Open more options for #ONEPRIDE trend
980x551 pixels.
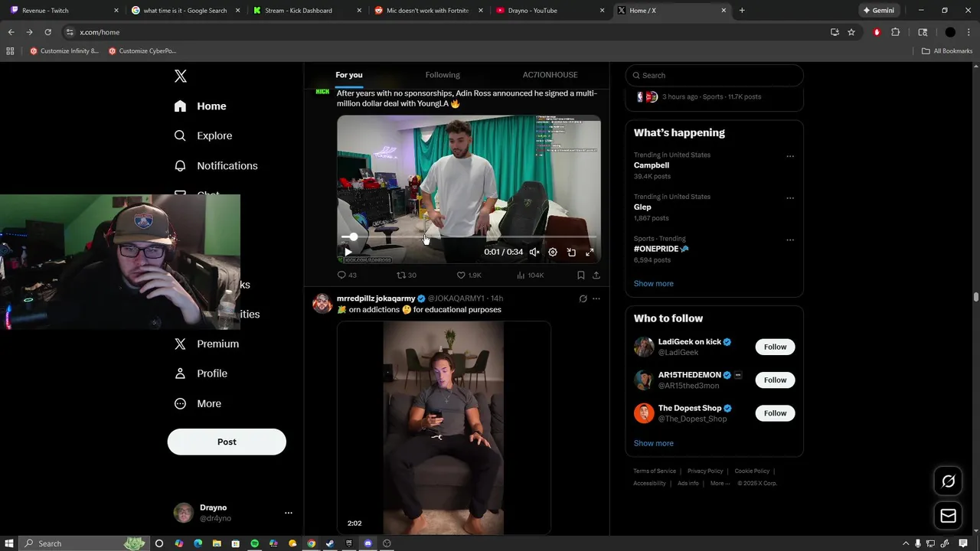pyautogui.click(x=790, y=240)
